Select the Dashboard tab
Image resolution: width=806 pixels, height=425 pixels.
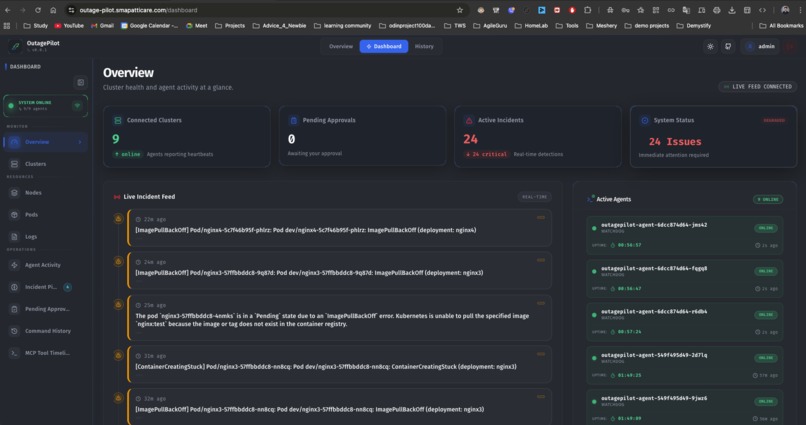point(384,46)
